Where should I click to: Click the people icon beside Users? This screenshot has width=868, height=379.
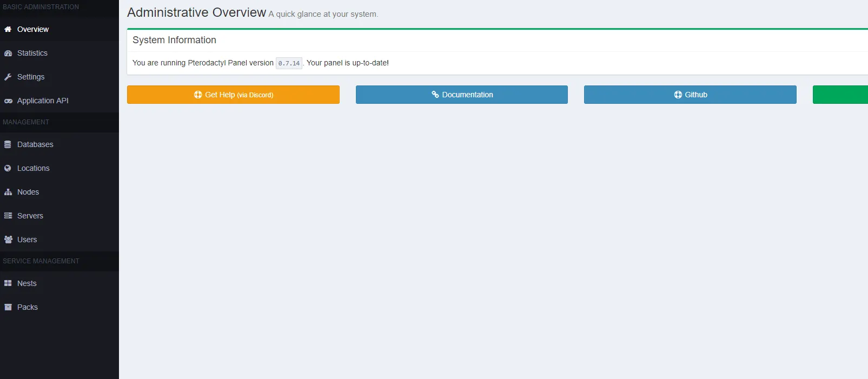tap(8, 240)
